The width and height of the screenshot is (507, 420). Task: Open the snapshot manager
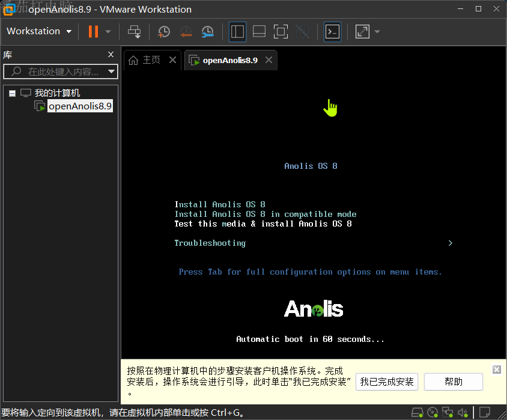208,32
